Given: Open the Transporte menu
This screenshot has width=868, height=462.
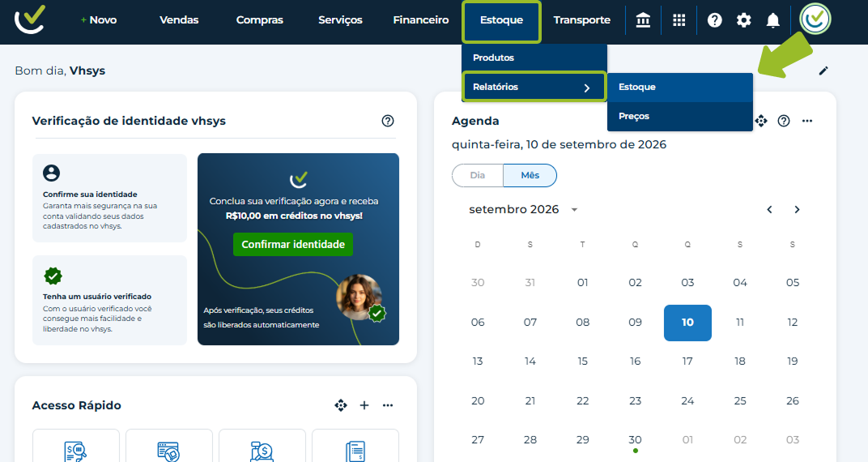Looking at the screenshot, I should pyautogui.click(x=582, y=20).
